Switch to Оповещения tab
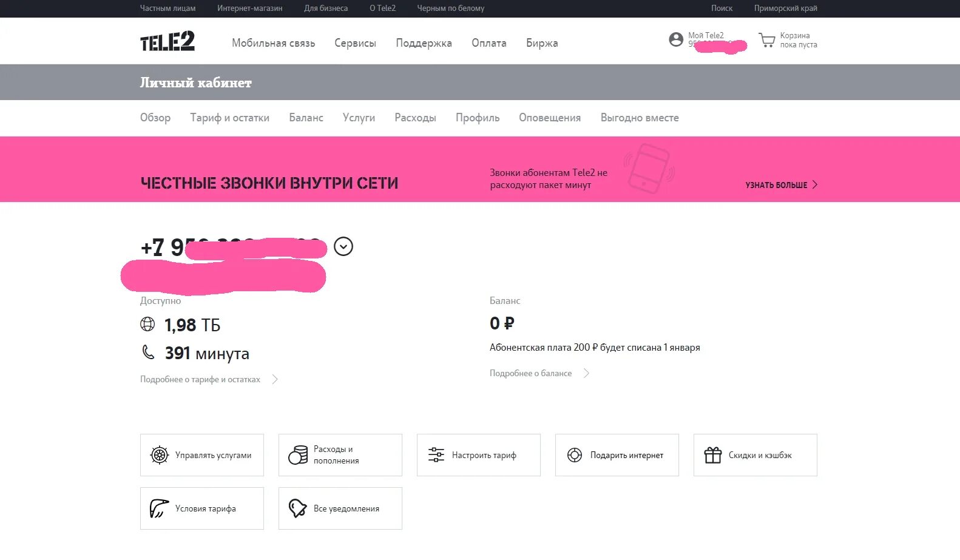Viewport: 960px width, 560px height. pos(550,118)
